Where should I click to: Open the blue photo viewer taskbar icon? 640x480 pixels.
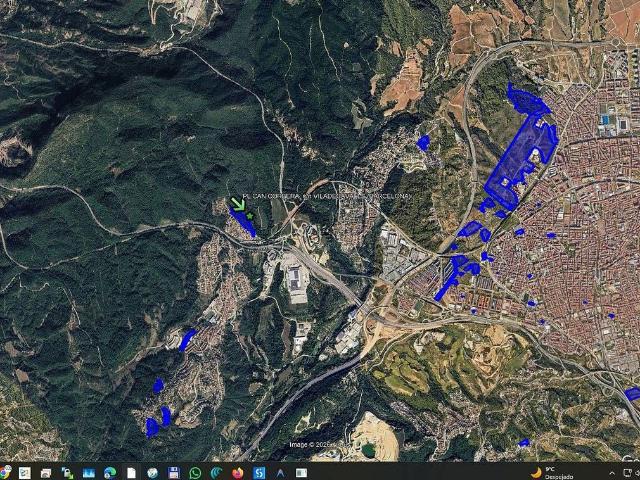pos(89,473)
